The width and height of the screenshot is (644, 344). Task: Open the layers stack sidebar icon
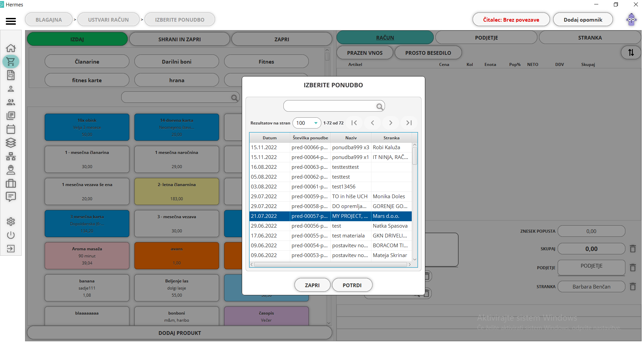(11, 143)
